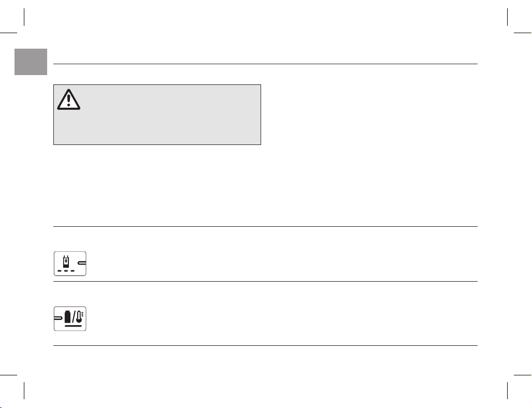Click the bottom rule below the thermometer icon row
This screenshot has width=532, height=408.
[x=265, y=345]
